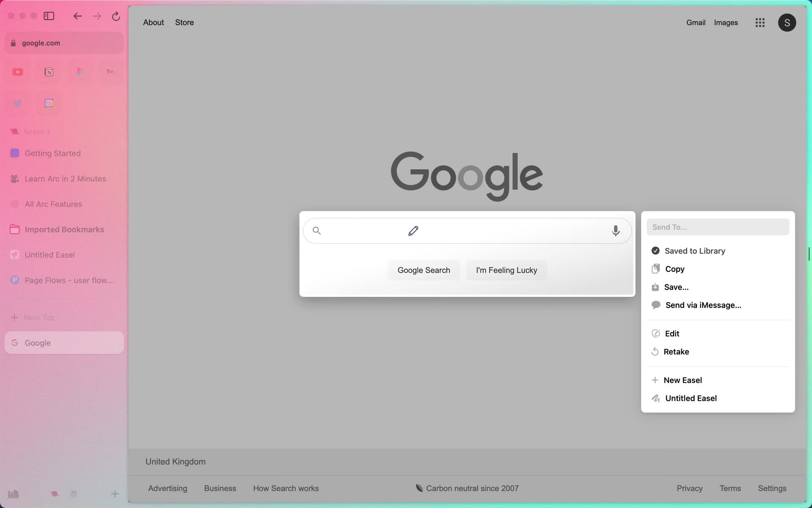Open Notion from sidebar icons
The width and height of the screenshot is (812, 508).
tap(49, 72)
